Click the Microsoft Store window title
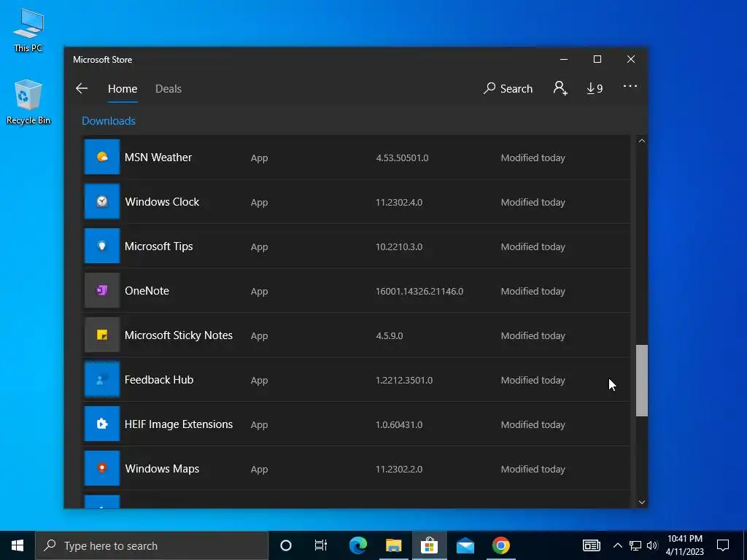Screen dimensions: 747x560 [x=102, y=60]
